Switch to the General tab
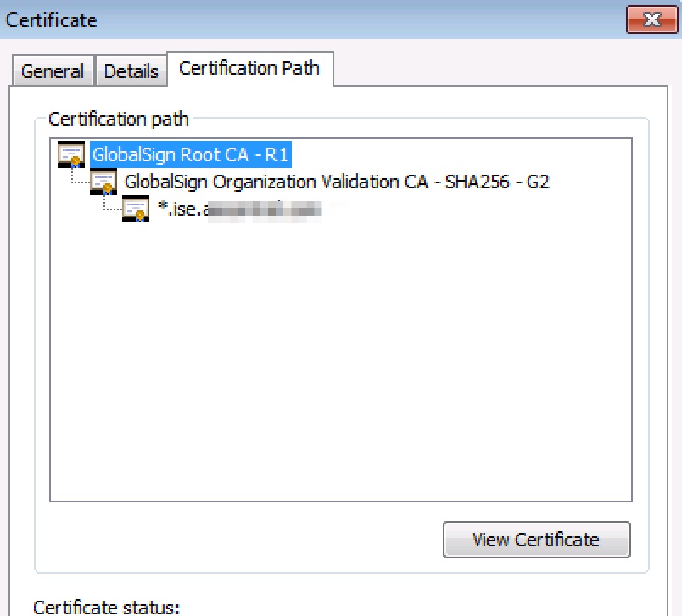 click(53, 71)
